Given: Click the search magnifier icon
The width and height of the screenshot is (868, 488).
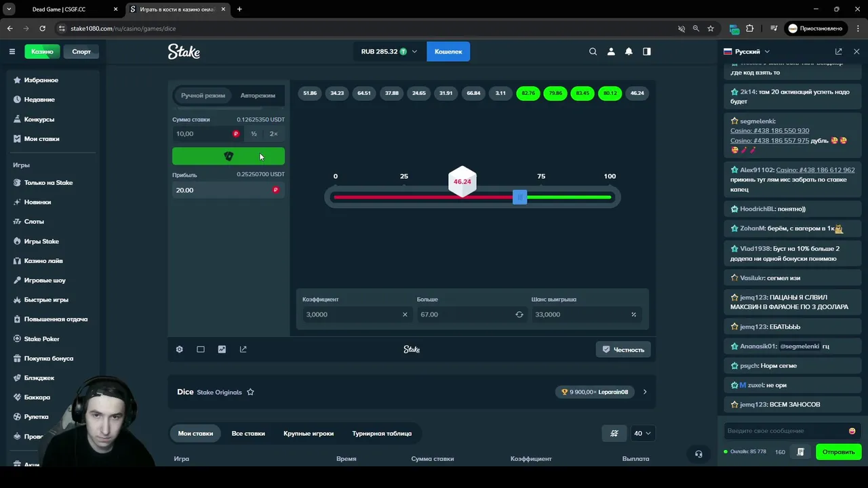Looking at the screenshot, I should (x=593, y=52).
